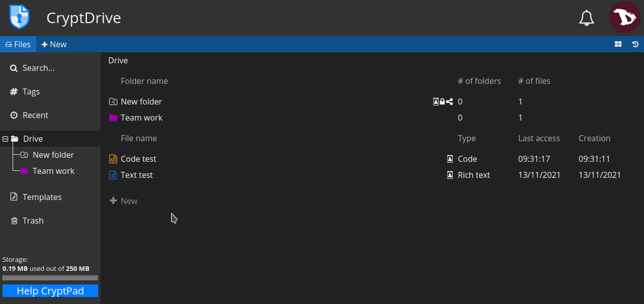Click the Rich text file icon for Text test
644x304 pixels.
113,175
